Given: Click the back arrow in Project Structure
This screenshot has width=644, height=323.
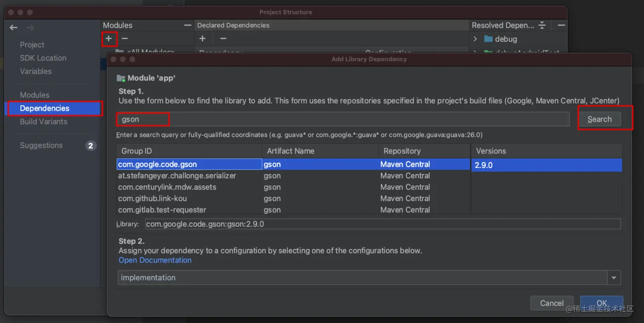Looking at the screenshot, I should click(14, 28).
